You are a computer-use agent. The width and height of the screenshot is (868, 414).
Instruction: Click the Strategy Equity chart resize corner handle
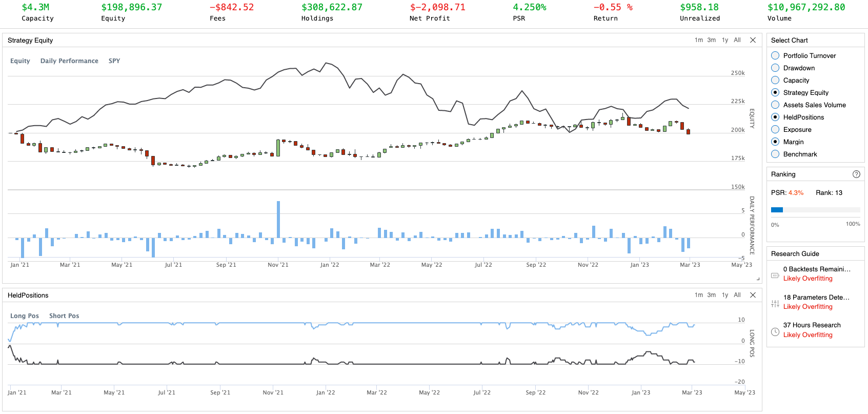click(x=758, y=279)
